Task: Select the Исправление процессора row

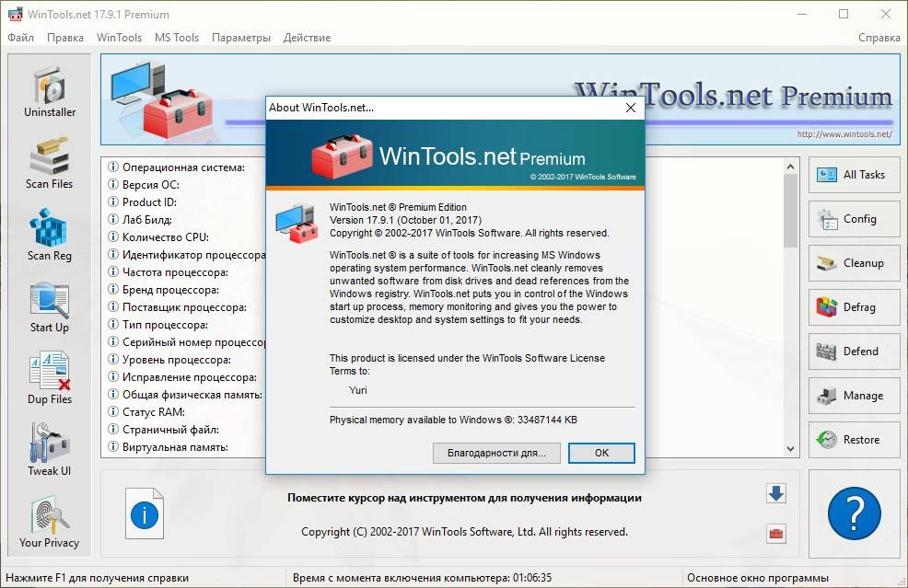Action: [x=183, y=377]
